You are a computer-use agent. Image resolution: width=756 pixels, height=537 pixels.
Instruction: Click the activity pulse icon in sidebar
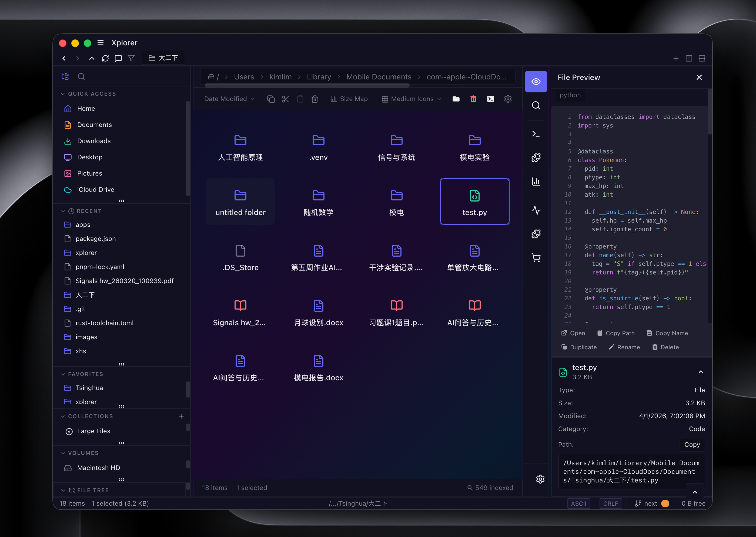536,210
